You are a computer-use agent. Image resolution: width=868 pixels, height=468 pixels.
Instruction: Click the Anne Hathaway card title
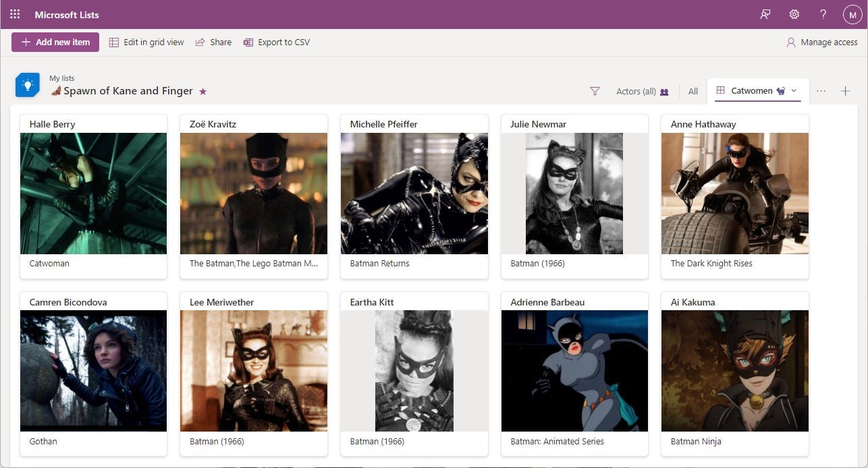(703, 124)
